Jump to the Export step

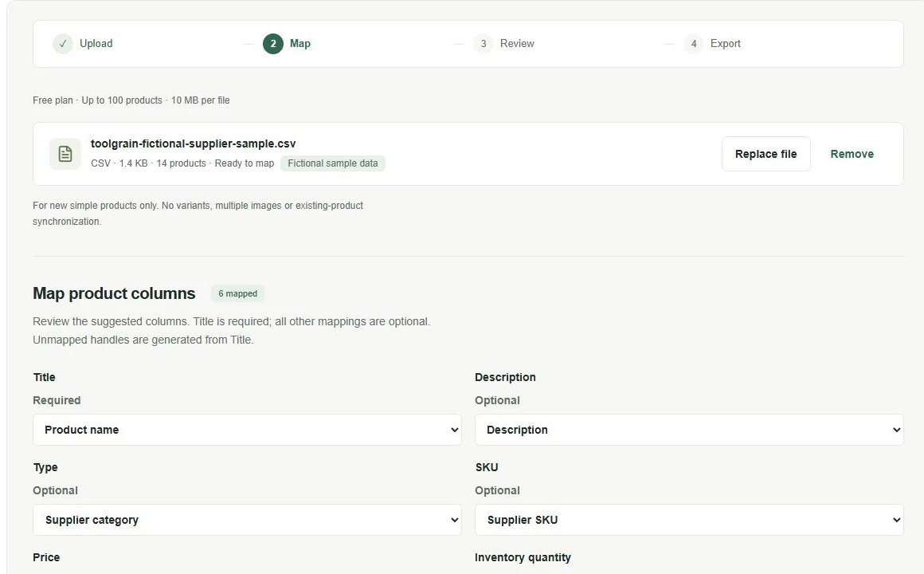[725, 44]
